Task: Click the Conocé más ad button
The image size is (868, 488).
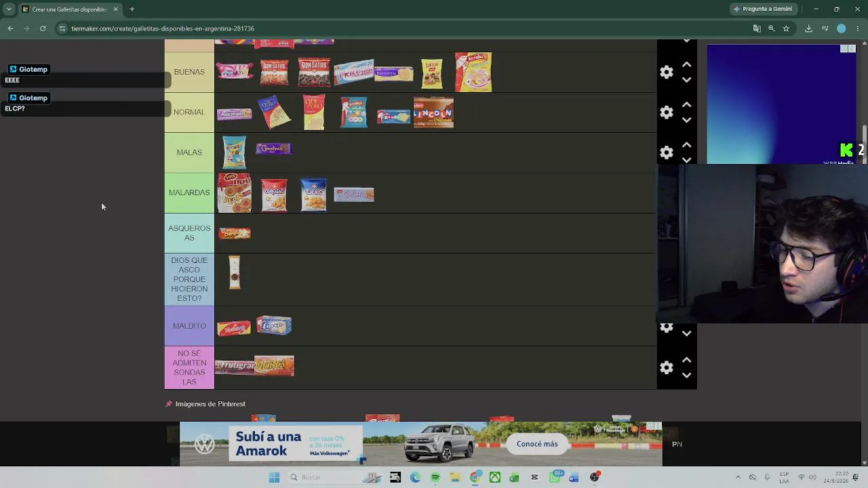Action: pos(537,444)
